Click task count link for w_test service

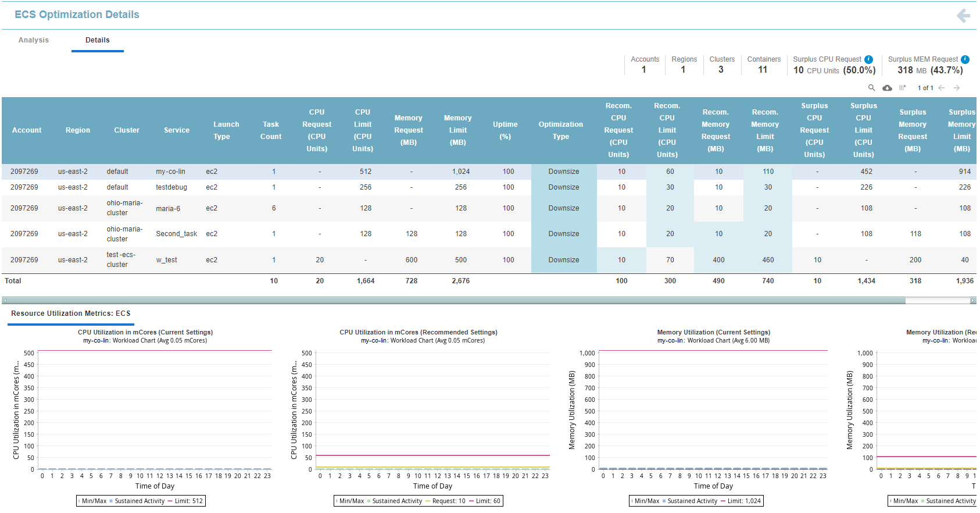(274, 260)
